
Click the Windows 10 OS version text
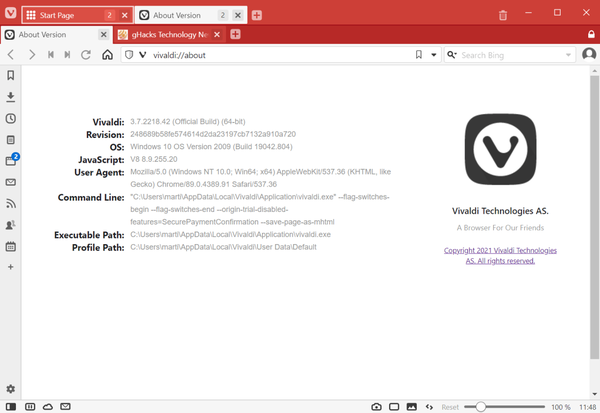pyautogui.click(x=211, y=147)
